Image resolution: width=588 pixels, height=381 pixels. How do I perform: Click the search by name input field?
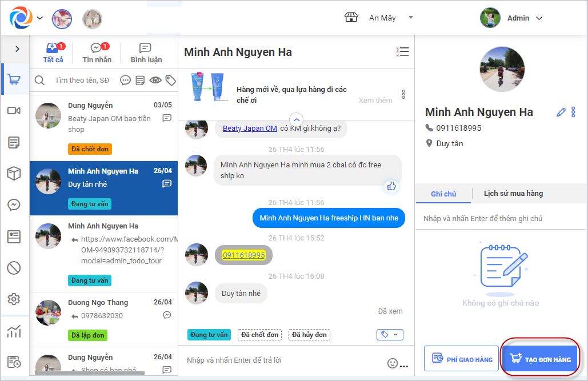[83, 80]
